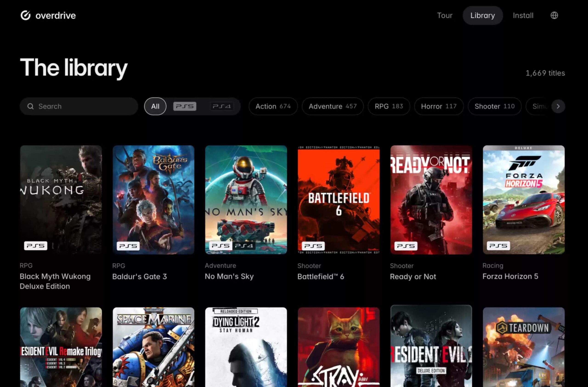This screenshot has width=588, height=387.
Task: Open Dying Light 2 Stay Human cover
Action: click(x=246, y=347)
